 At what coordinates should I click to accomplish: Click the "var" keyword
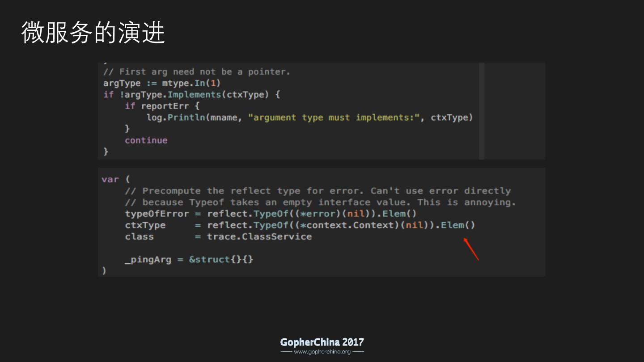coord(110,179)
